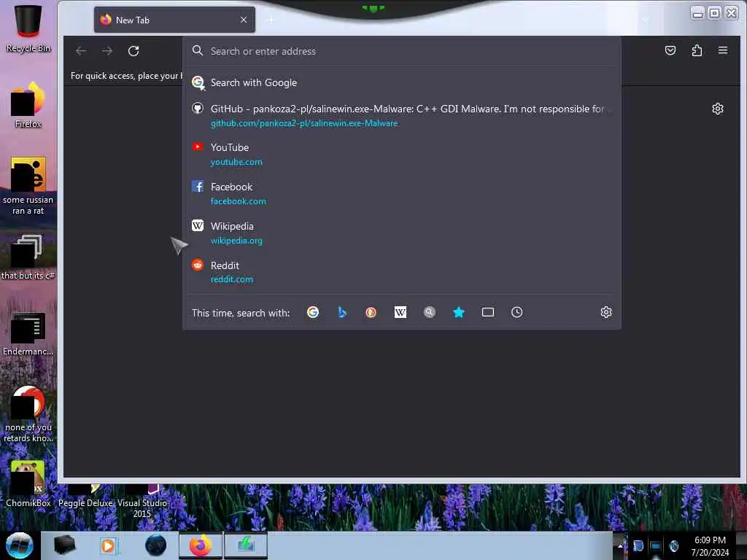Select the Firefox desktop shortcut
747x560 pixels.
pos(28,105)
